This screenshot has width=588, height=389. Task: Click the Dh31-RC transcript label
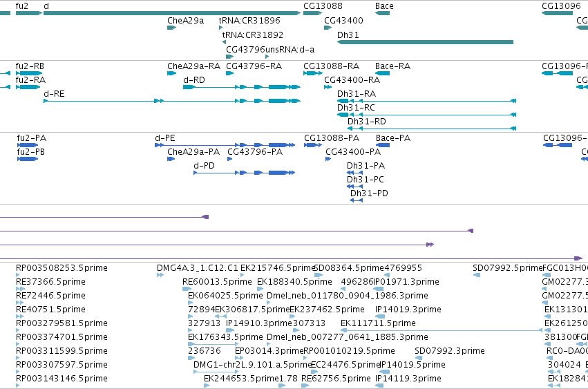pyautogui.click(x=357, y=108)
